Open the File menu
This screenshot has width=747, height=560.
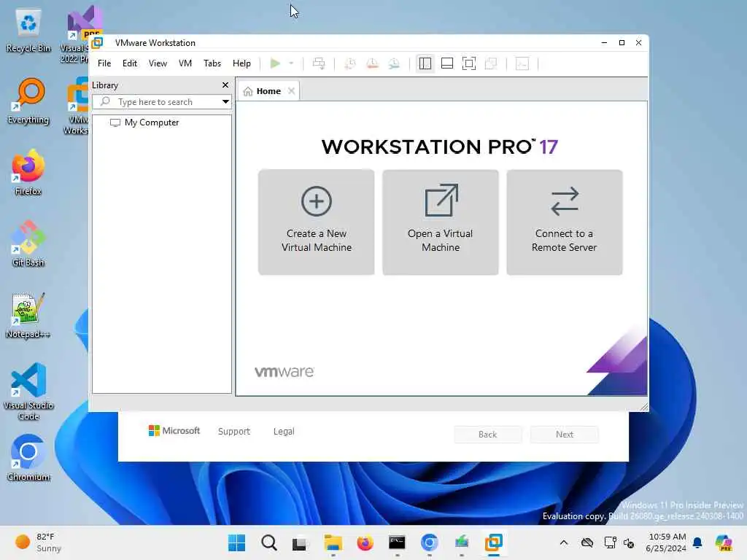pos(104,63)
